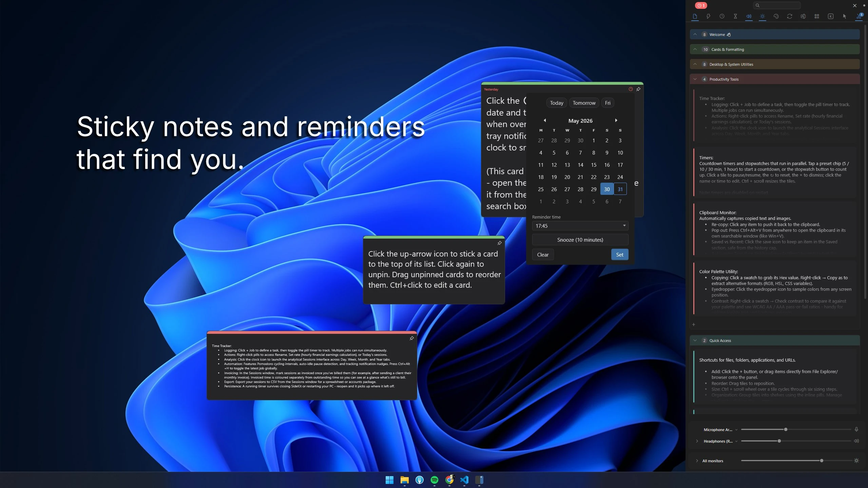Open the hourglass timers tool
This screenshot has height=488, width=868.
[735, 16]
